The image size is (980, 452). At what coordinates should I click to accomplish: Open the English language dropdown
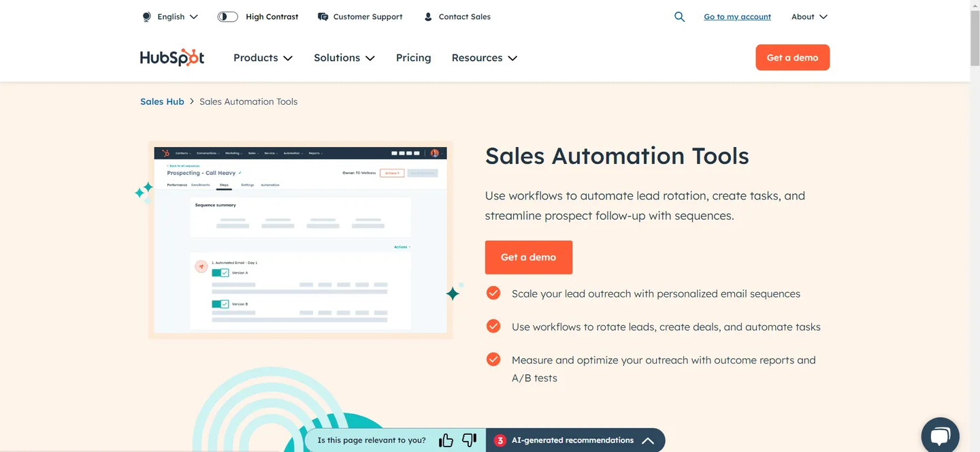click(x=177, y=16)
